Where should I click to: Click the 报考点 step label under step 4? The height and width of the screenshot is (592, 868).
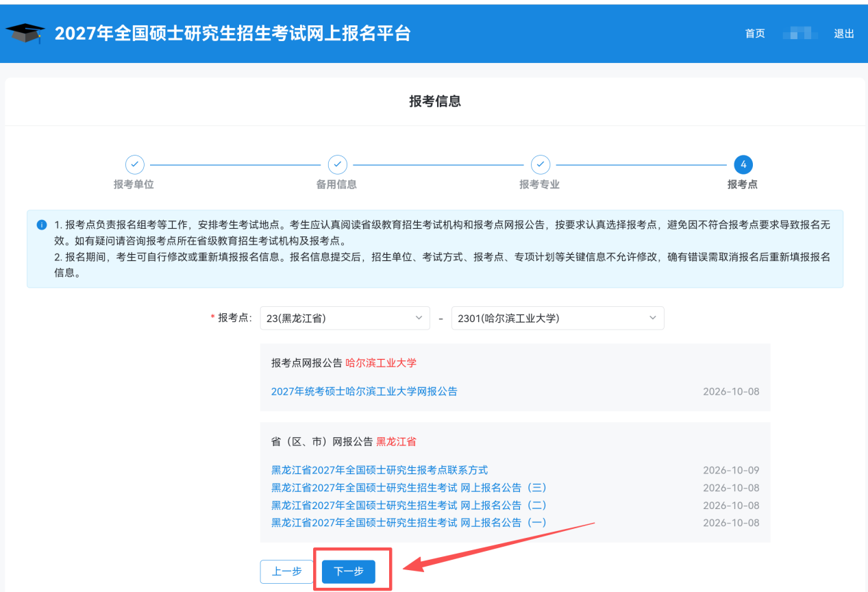(x=743, y=184)
